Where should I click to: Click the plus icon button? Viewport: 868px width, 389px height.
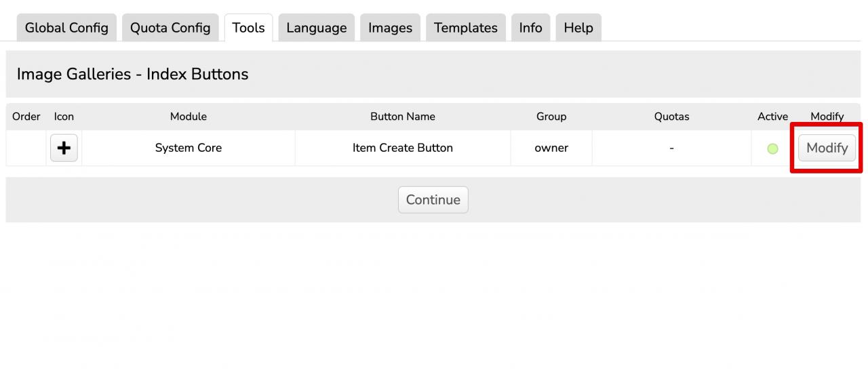pos(64,148)
